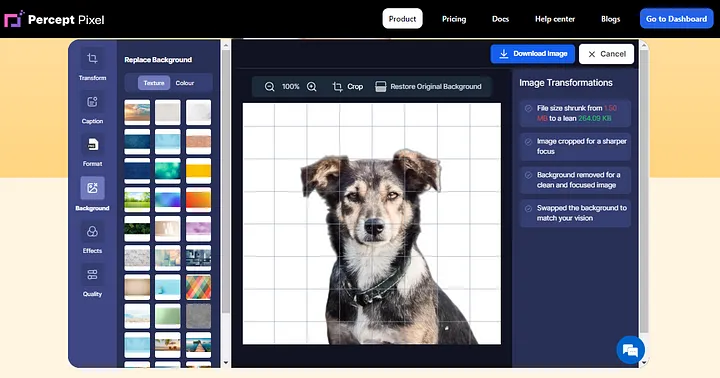Choose the blue-purple gradient texture thumbnail
Viewport: 720px width, 378px height.
(x=168, y=199)
